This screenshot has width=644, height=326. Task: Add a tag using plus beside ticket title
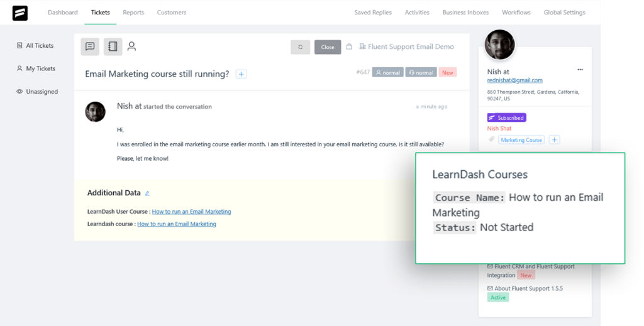coord(241,74)
